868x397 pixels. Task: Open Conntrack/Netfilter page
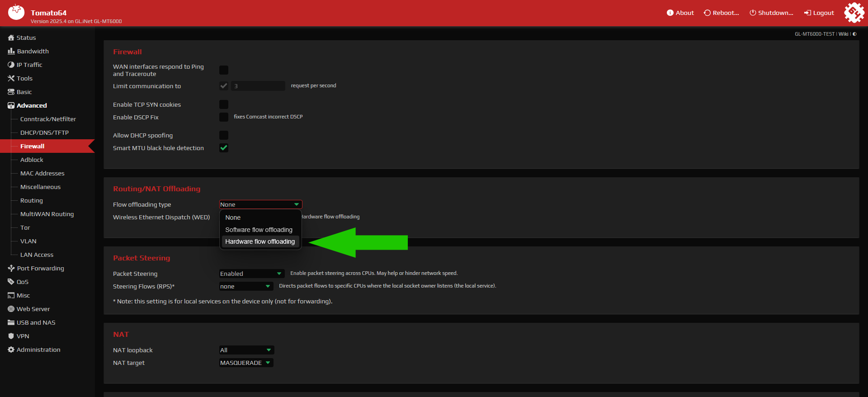pos(48,119)
